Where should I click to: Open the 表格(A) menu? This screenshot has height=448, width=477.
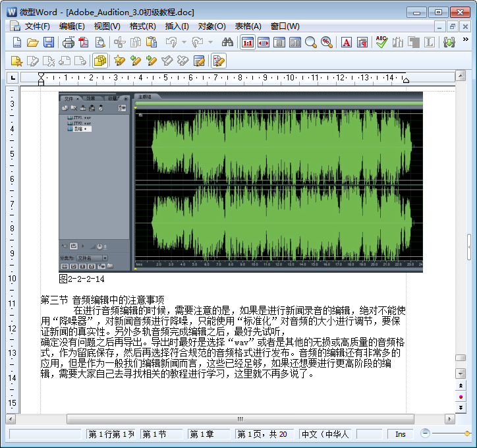click(248, 26)
